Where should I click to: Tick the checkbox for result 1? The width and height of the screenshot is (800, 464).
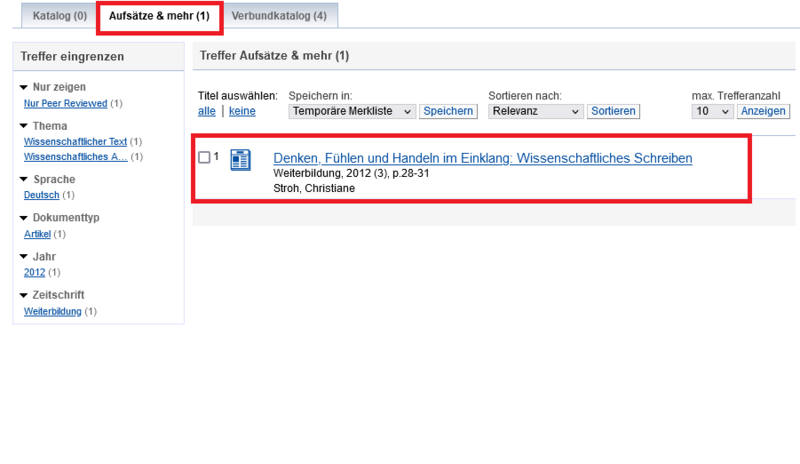204,158
